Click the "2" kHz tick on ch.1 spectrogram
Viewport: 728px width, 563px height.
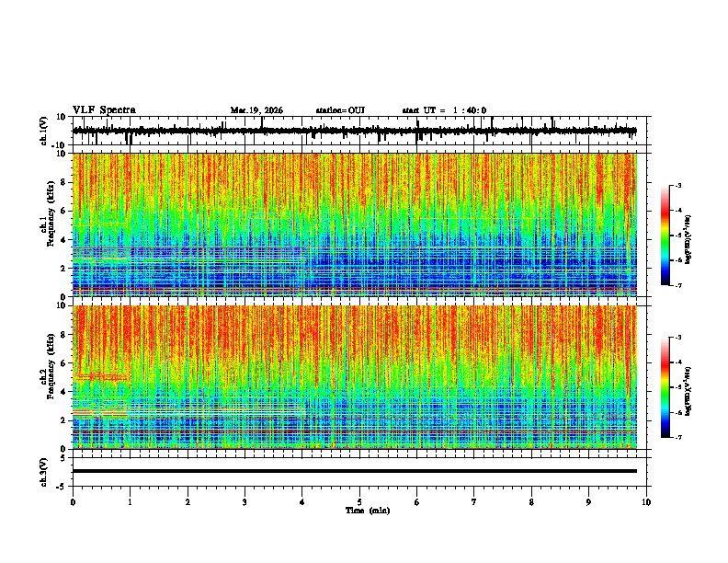pos(64,268)
